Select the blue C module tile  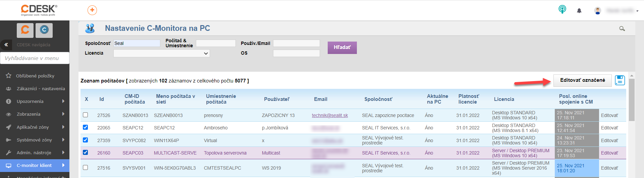coord(44,30)
